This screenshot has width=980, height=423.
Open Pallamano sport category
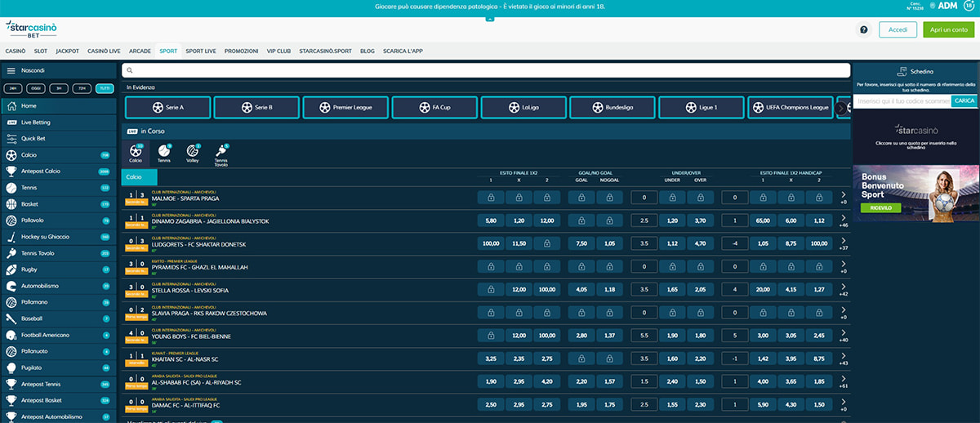click(x=57, y=302)
